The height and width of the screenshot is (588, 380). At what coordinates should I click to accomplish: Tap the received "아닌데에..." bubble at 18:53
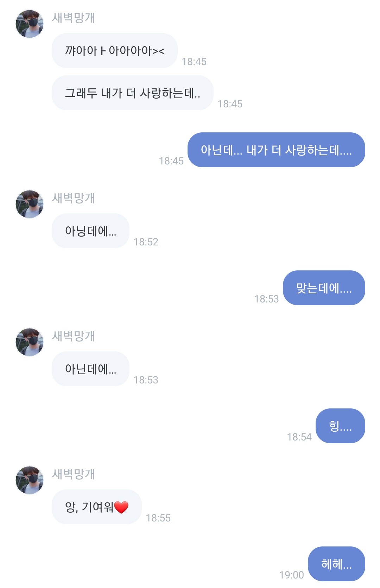click(90, 369)
